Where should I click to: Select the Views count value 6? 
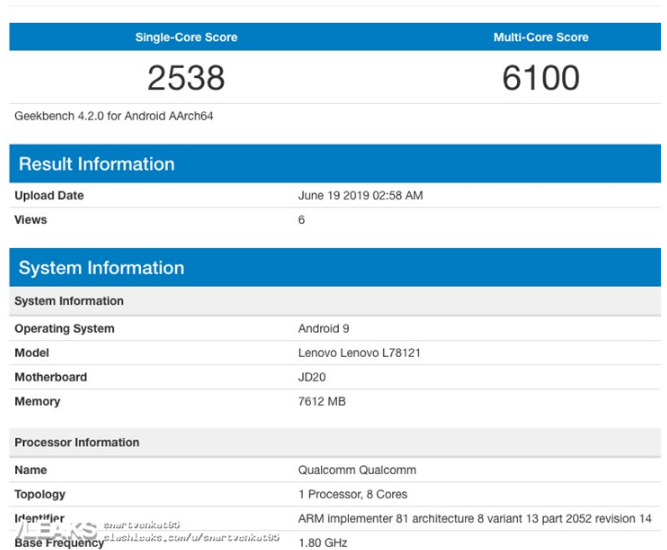301,220
